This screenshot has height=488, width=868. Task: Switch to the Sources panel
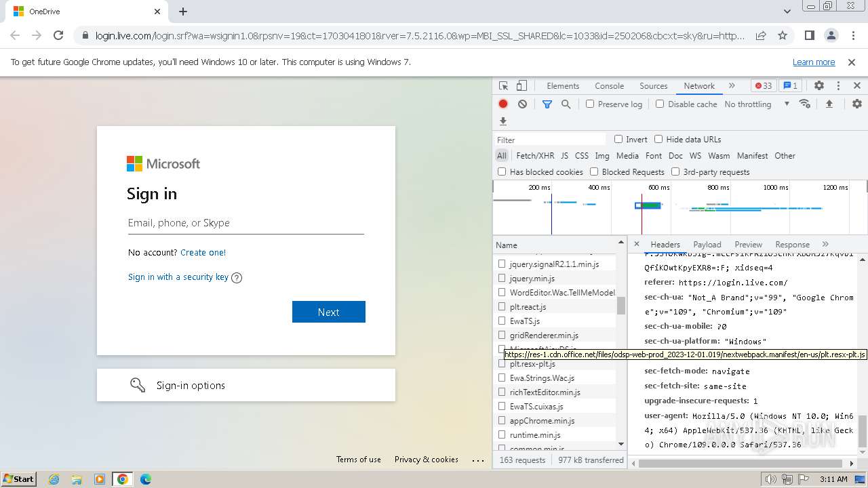click(654, 86)
